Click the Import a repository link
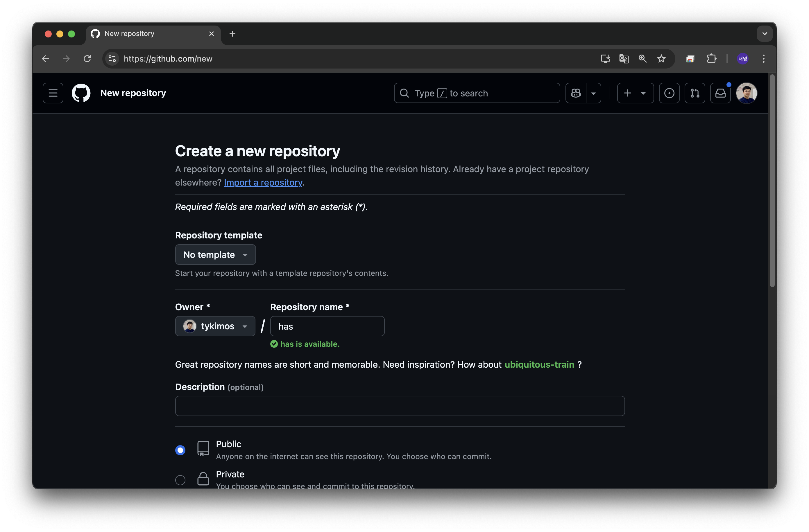The width and height of the screenshot is (809, 532). click(x=263, y=182)
